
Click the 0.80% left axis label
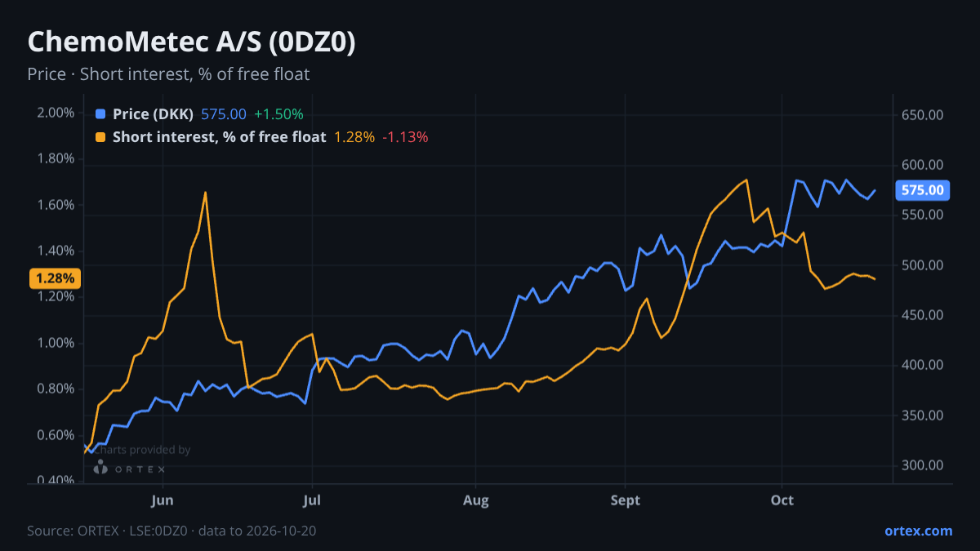(56, 389)
